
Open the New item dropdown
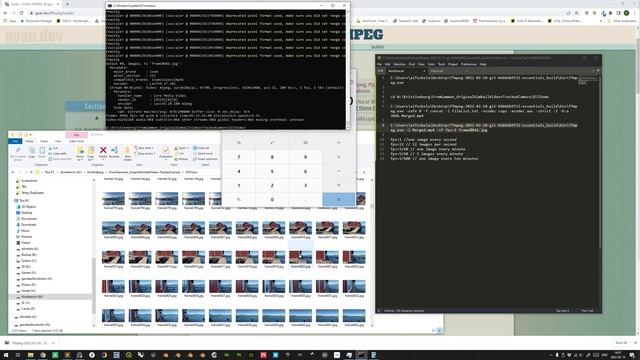click(x=144, y=148)
